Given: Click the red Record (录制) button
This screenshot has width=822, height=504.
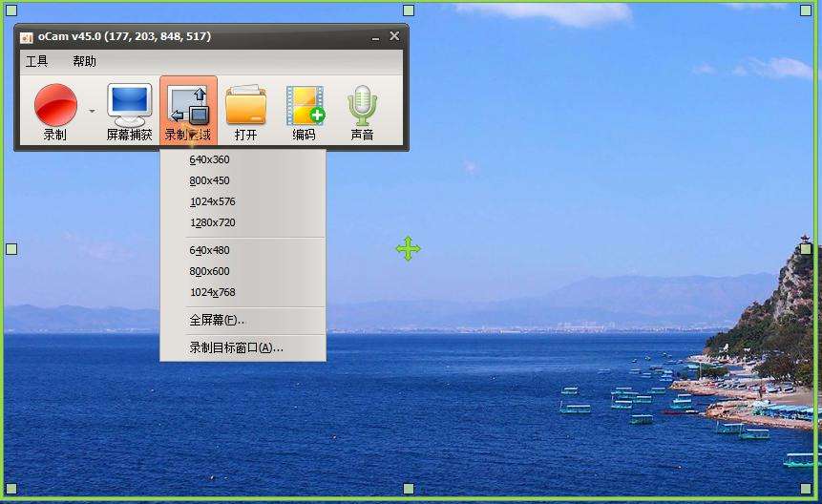Looking at the screenshot, I should pos(55,111).
